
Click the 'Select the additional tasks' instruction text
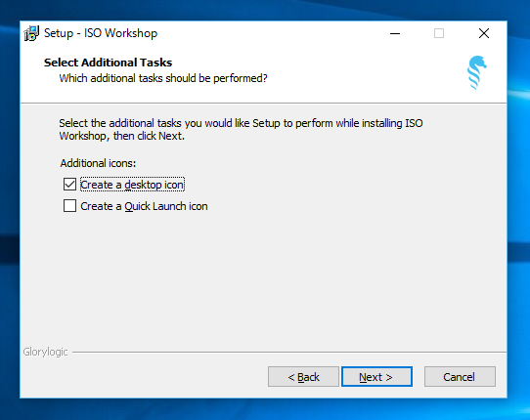click(241, 129)
